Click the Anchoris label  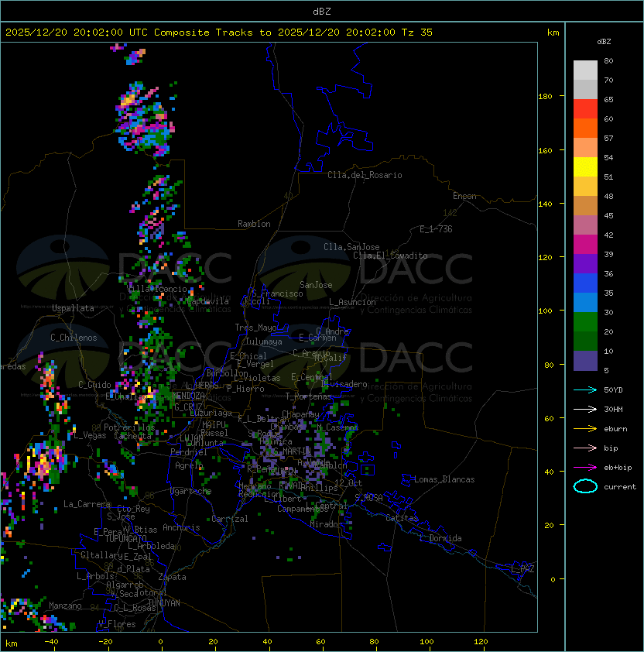[181, 527]
